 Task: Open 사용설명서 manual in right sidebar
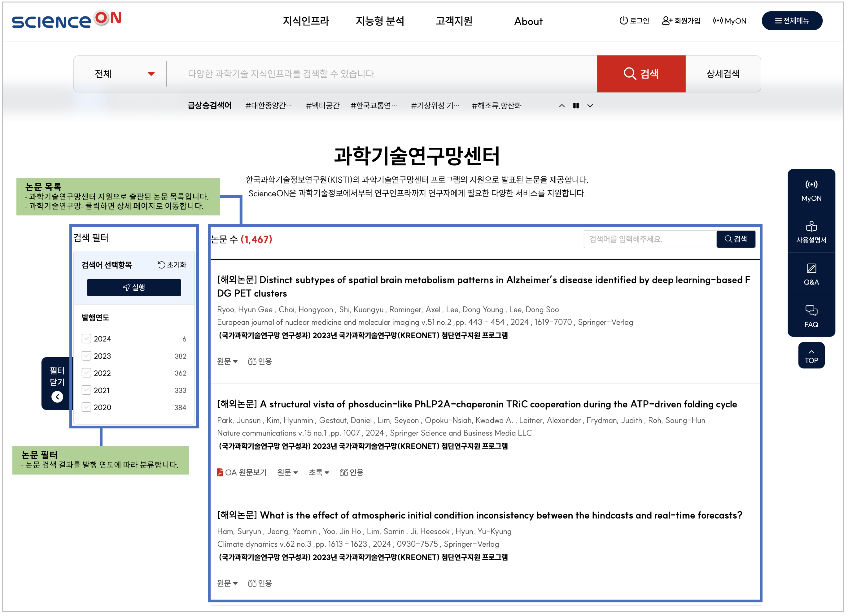click(x=811, y=232)
